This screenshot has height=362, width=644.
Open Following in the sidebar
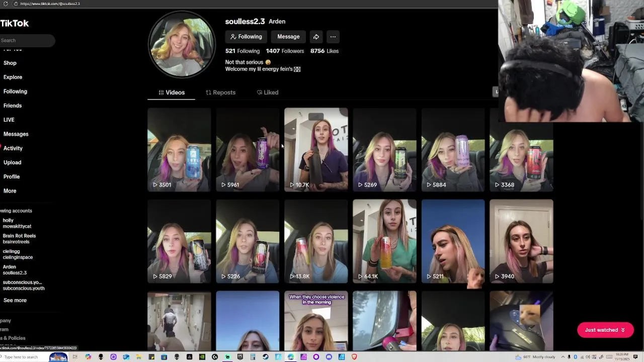(x=15, y=92)
